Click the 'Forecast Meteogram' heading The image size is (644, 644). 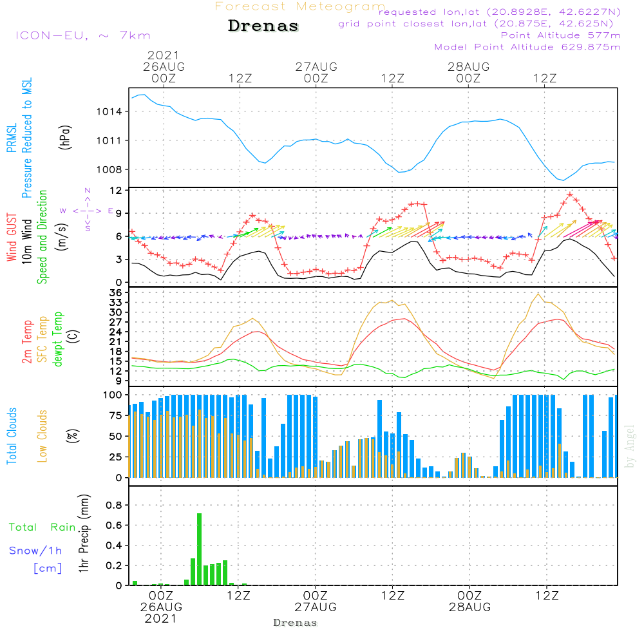click(300, 6)
